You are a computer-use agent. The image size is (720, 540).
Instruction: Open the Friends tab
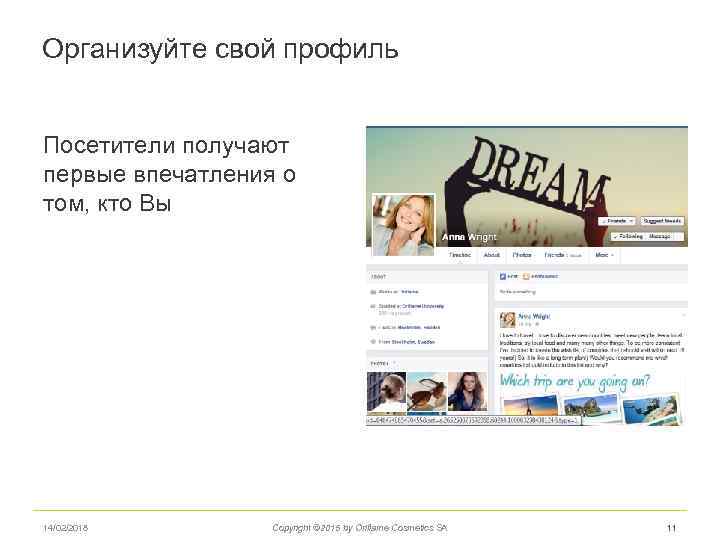(562, 255)
